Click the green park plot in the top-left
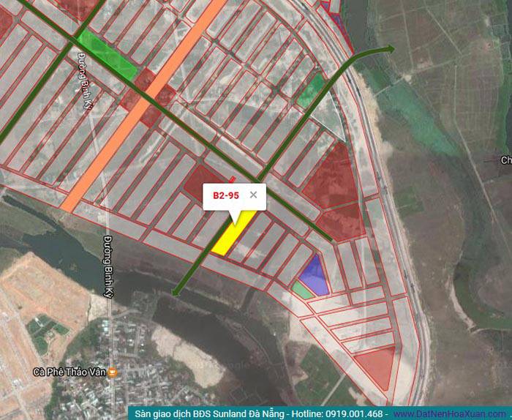 pos(106,54)
